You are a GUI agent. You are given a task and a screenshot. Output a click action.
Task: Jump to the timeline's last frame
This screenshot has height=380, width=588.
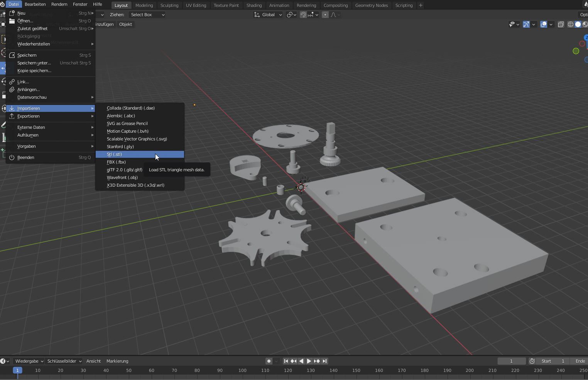(x=324, y=361)
